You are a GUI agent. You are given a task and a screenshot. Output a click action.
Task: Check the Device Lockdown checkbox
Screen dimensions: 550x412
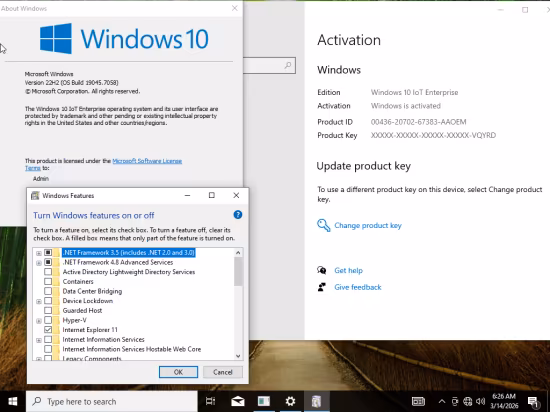point(48,301)
